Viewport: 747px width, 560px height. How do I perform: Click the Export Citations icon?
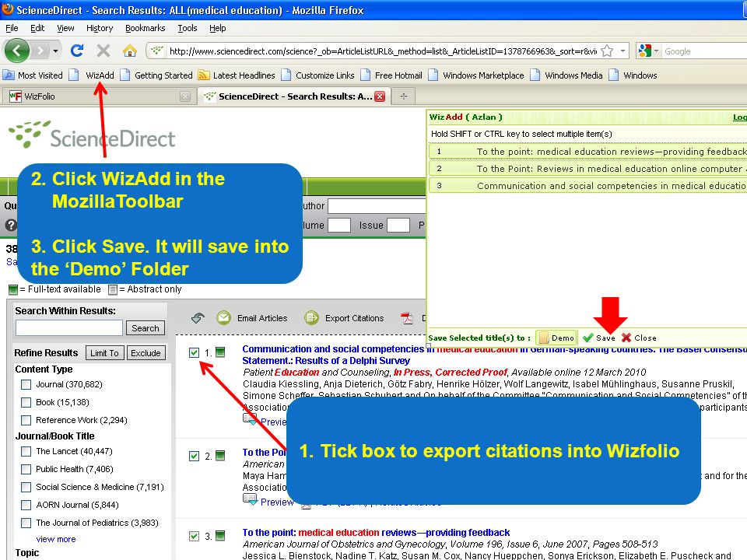tap(311, 317)
